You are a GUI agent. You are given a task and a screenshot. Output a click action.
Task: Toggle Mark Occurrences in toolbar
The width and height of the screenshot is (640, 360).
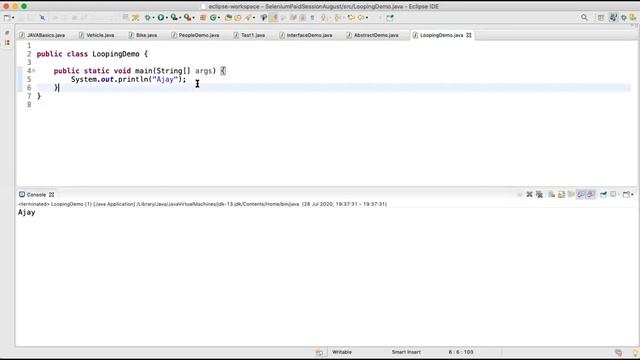273,18
